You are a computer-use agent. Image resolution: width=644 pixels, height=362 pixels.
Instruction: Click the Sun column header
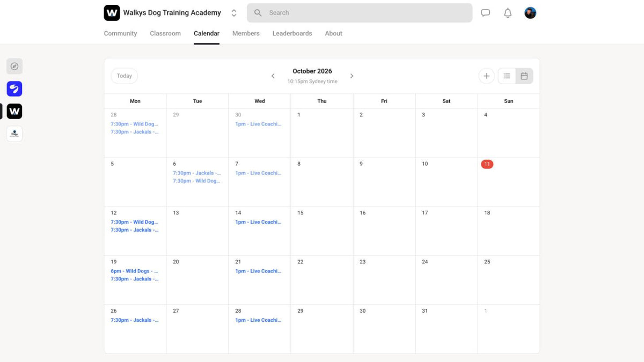509,101
